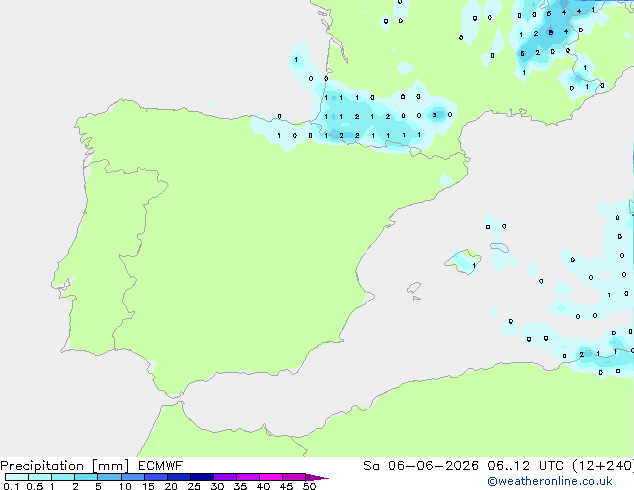Click the '40' legend scale label

click(263, 486)
